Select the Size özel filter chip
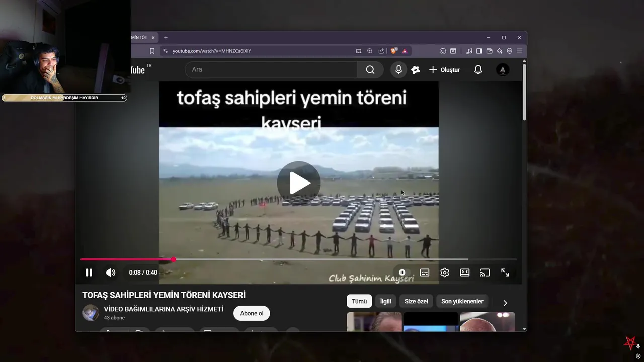644x362 pixels. pos(417,301)
